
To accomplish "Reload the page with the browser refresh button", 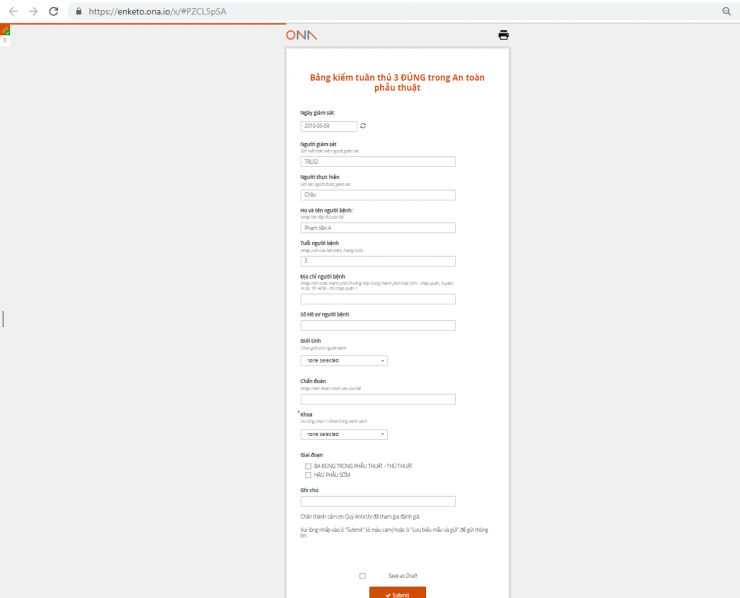I will [x=54, y=11].
